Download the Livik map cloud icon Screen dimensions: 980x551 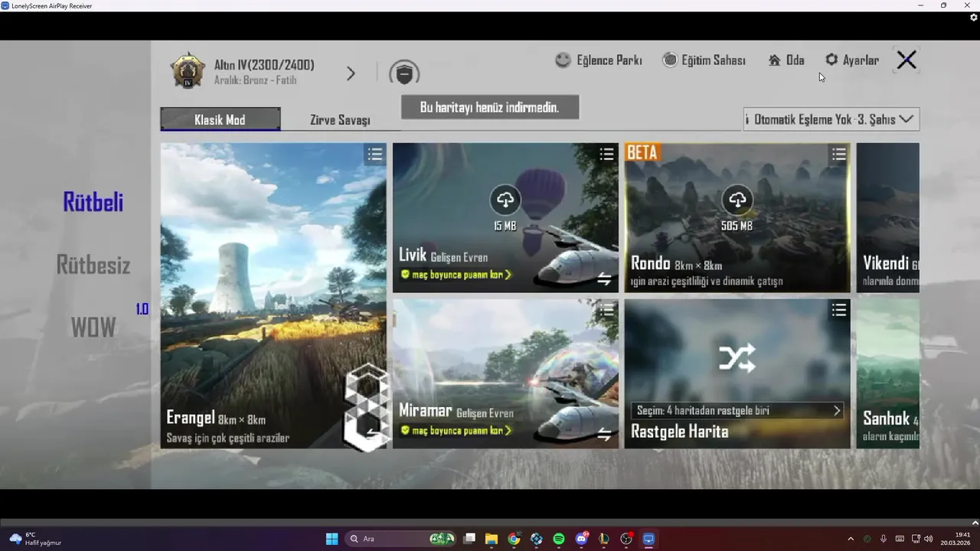(505, 201)
